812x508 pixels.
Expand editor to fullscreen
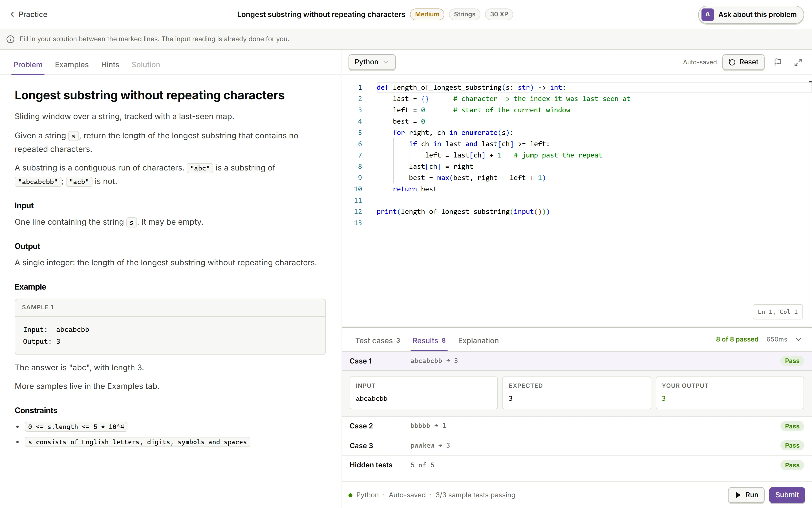[x=798, y=62]
